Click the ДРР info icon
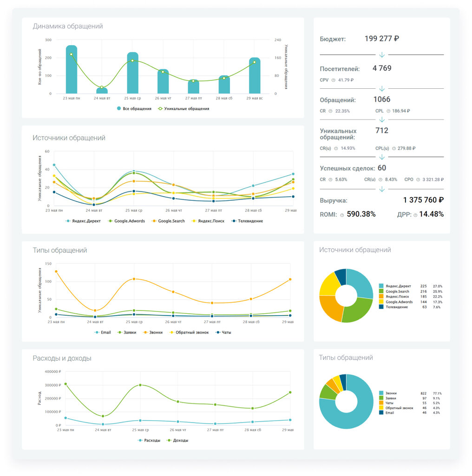This screenshot has width=472, height=476. 415,215
